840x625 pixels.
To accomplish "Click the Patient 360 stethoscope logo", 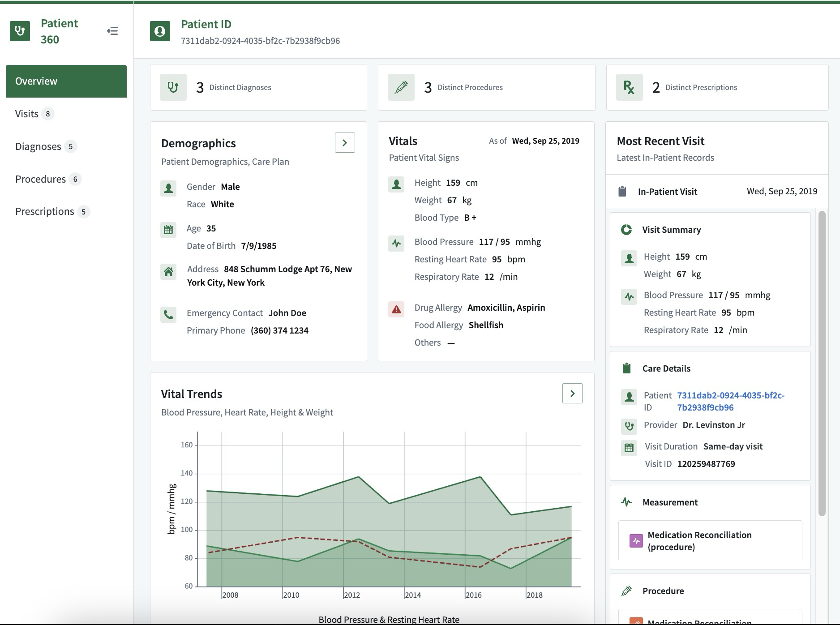I will pos(20,31).
